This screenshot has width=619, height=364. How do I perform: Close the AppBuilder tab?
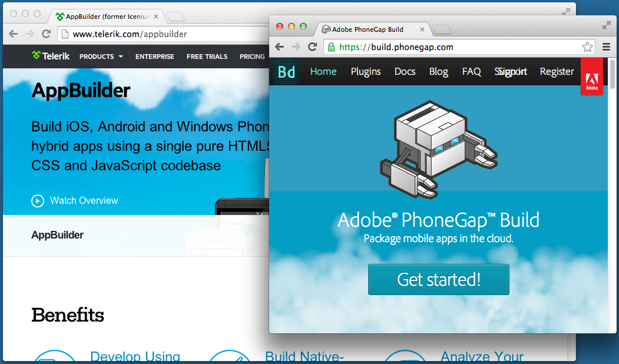pos(156,16)
